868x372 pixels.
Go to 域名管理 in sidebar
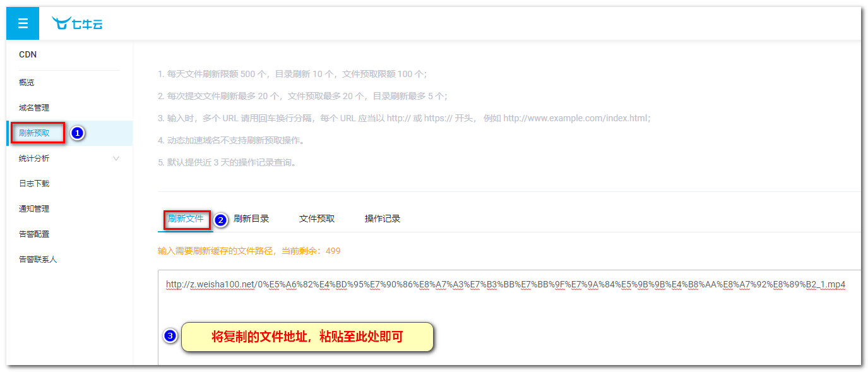click(x=34, y=108)
